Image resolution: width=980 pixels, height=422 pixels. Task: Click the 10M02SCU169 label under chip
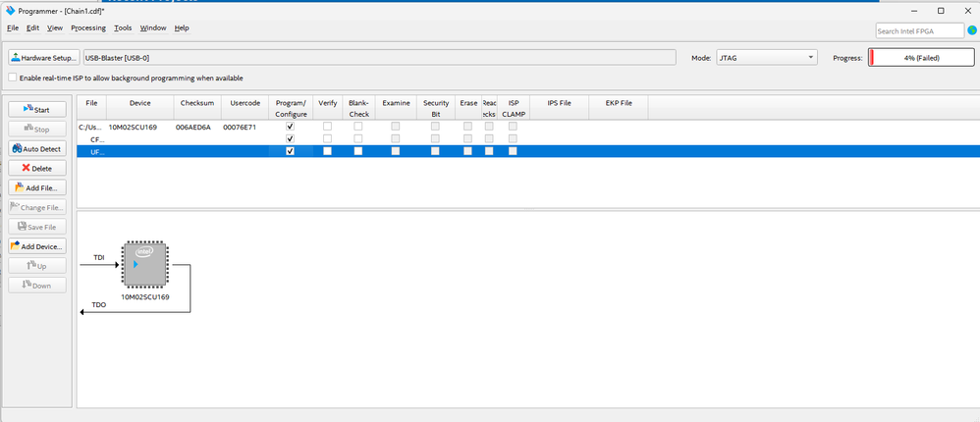[x=145, y=297]
